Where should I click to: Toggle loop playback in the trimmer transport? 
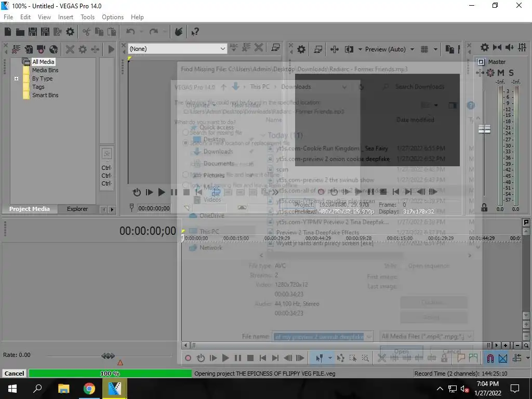tap(137, 192)
